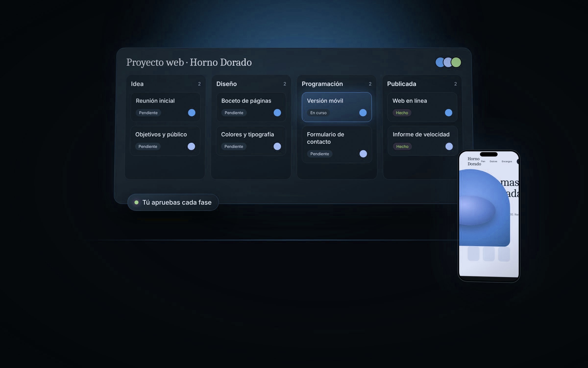Click Pendiente tag on Colores y tipografía
This screenshot has width=588, height=368.
pos(234,146)
